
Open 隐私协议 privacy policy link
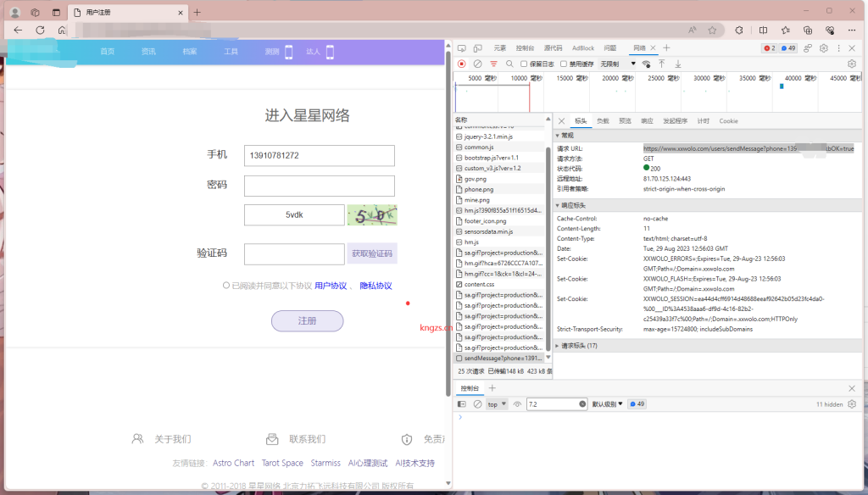point(376,286)
